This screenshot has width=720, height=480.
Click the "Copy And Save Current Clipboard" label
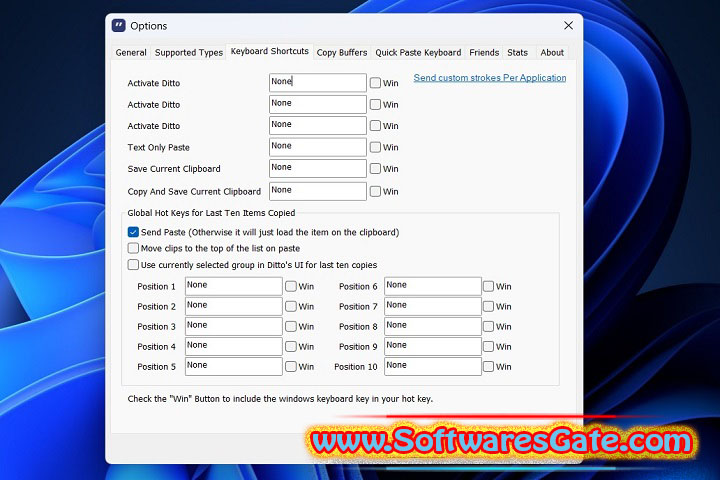194,191
